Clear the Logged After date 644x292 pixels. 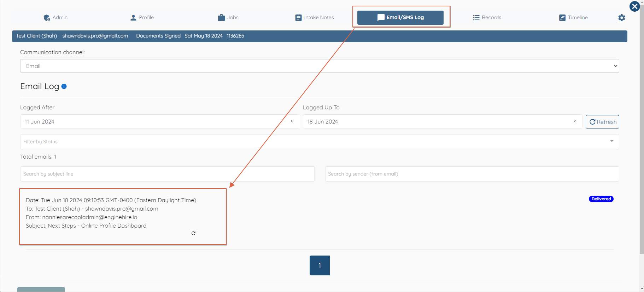(x=292, y=121)
